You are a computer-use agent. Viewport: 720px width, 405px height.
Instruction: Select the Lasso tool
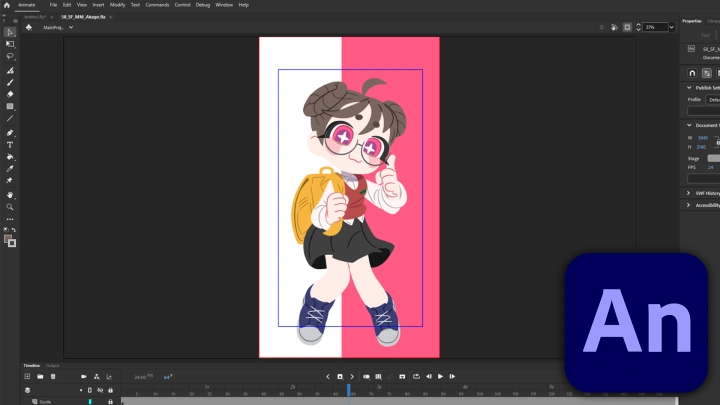coord(10,56)
